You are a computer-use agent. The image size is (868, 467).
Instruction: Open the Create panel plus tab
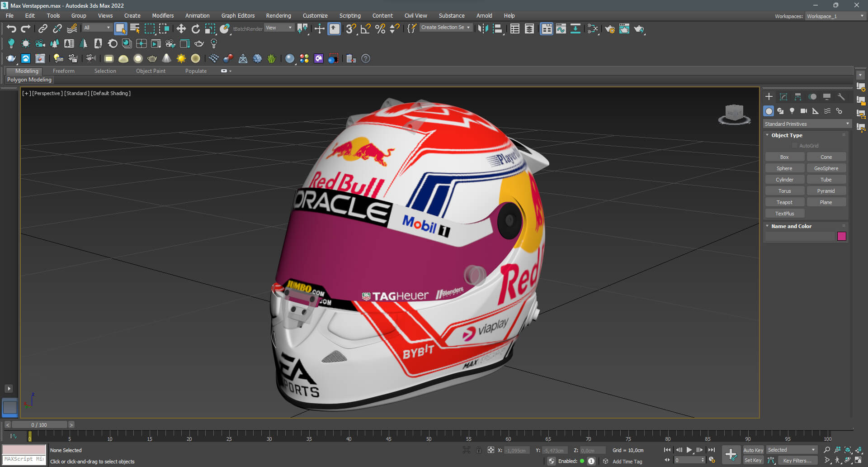tap(769, 96)
